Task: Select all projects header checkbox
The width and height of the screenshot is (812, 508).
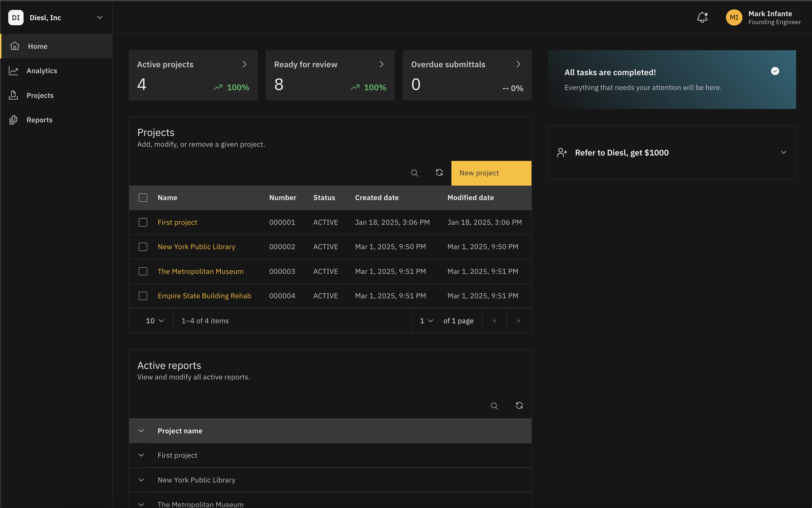Action: click(x=143, y=198)
